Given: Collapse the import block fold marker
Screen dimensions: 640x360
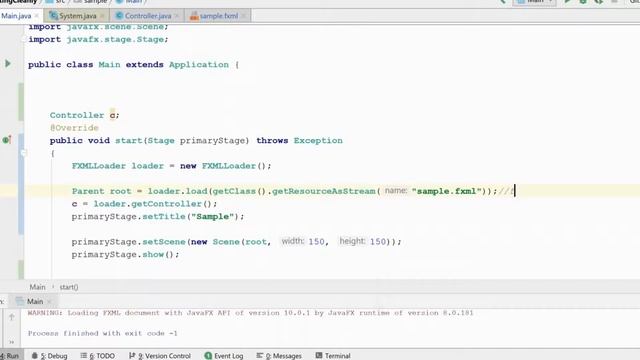Looking at the screenshot, I should 23,39.
